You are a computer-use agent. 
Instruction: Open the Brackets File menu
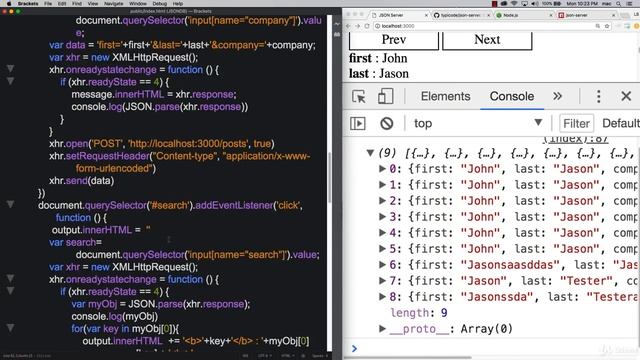[x=48, y=4]
